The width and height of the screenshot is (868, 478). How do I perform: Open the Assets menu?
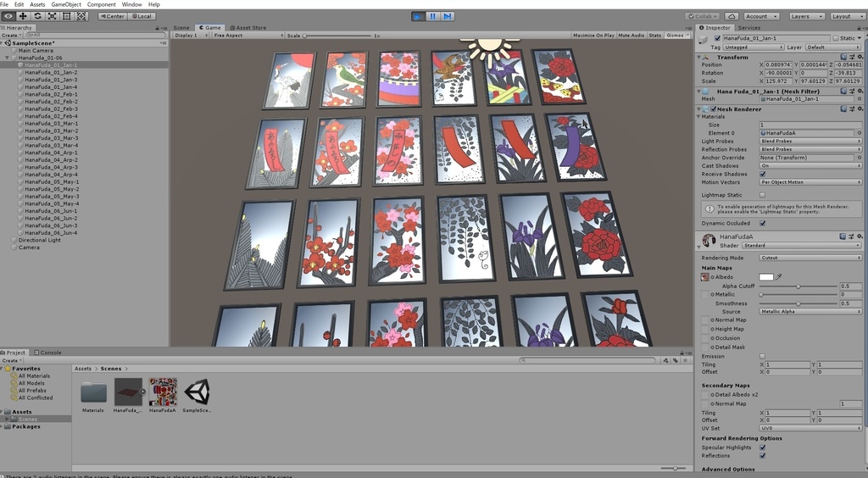point(37,4)
